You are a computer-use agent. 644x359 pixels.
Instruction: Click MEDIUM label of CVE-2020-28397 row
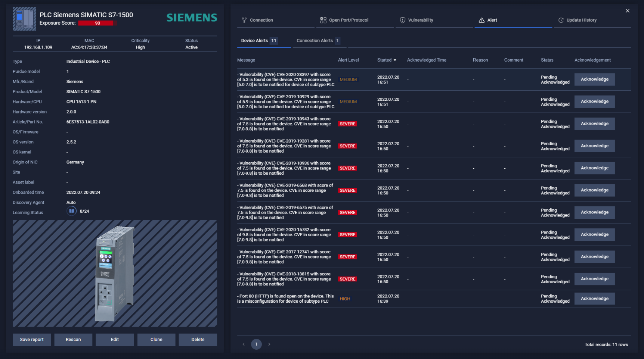click(x=348, y=79)
